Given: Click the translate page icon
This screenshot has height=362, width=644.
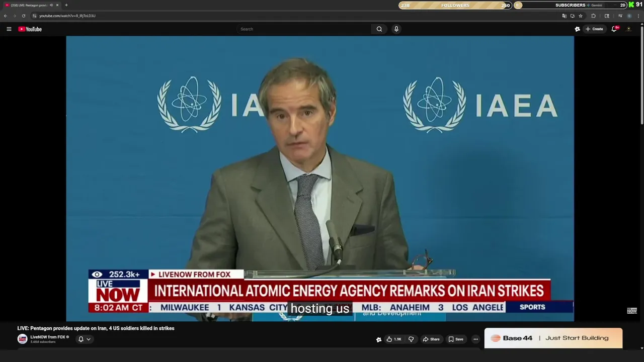Looking at the screenshot, I should 565,16.
